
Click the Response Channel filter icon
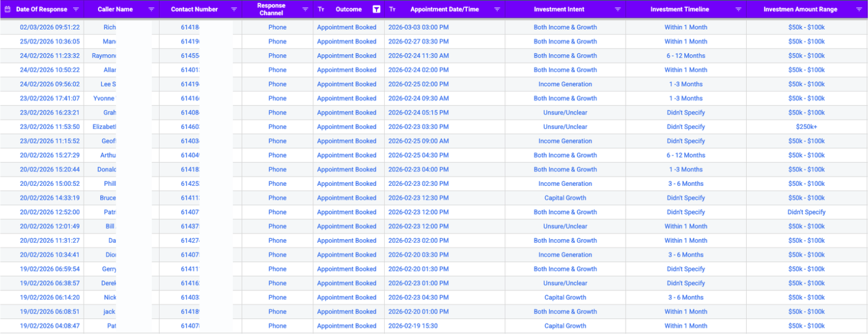click(305, 9)
